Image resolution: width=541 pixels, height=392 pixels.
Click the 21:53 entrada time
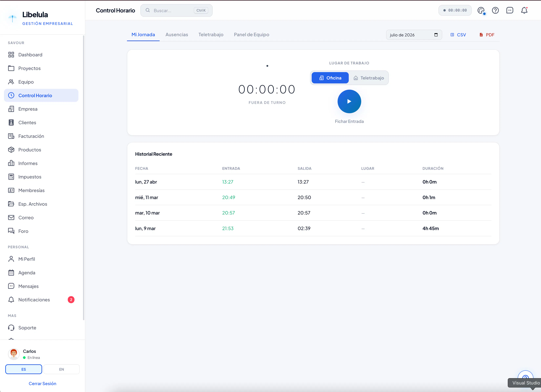pos(228,228)
